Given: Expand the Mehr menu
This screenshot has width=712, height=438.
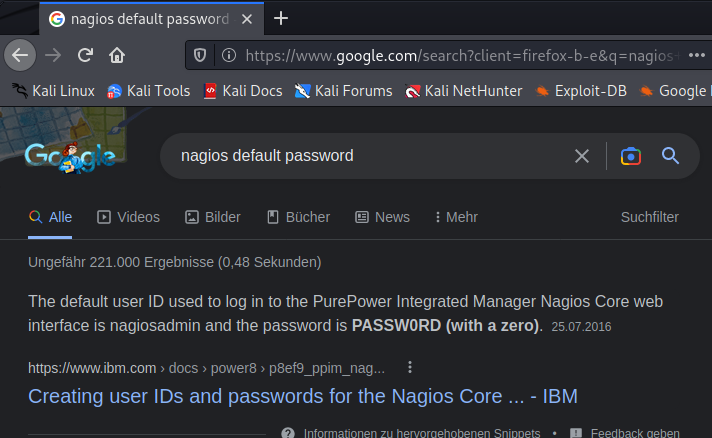Looking at the screenshot, I should [456, 217].
